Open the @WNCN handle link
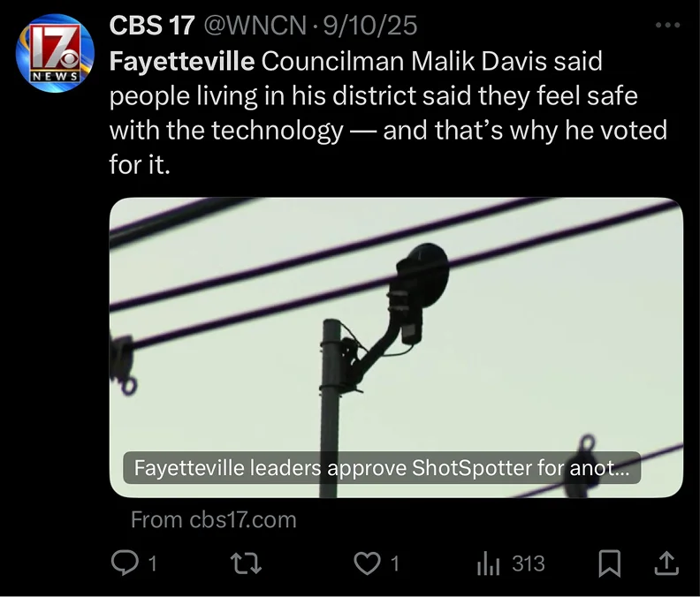 pyautogui.click(x=255, y=25)
